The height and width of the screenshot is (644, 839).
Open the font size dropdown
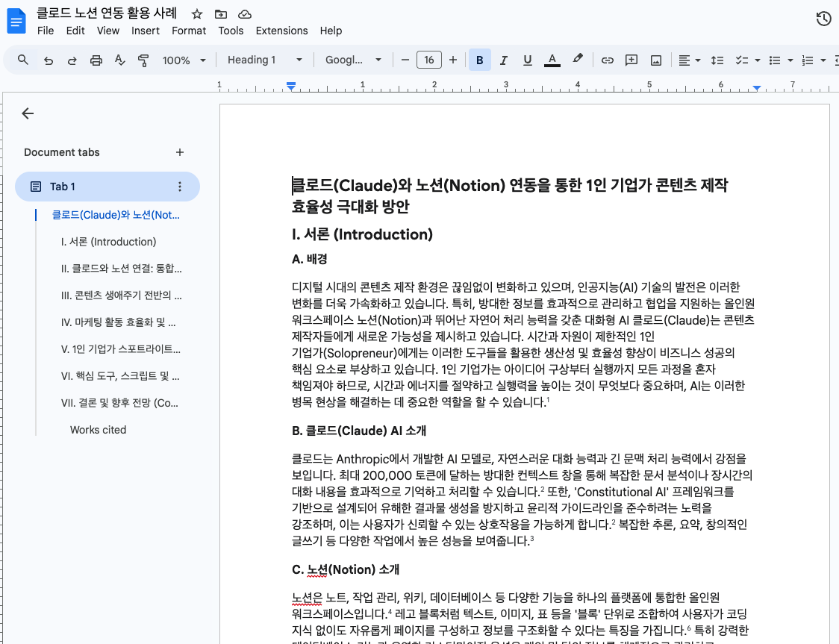[428, 59]
